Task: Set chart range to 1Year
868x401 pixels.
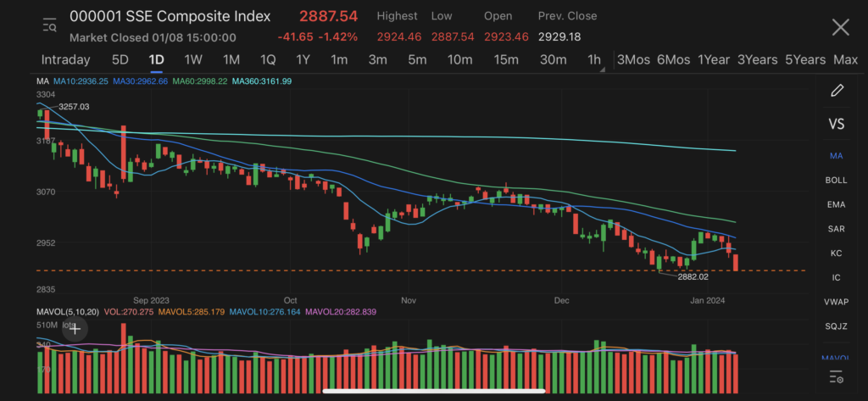Action: pyautogui.click(x=714, y=60)
